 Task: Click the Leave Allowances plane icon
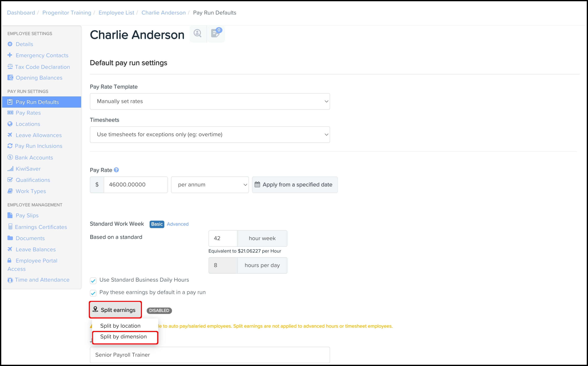pyautogui.click(x=10, y=135)
